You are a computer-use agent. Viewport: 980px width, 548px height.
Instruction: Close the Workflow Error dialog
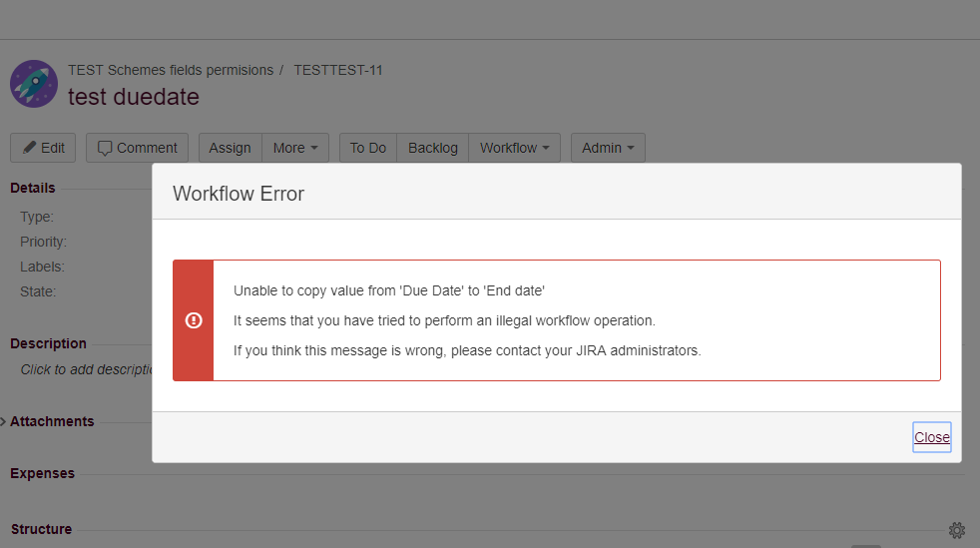[x=932, y=437]
